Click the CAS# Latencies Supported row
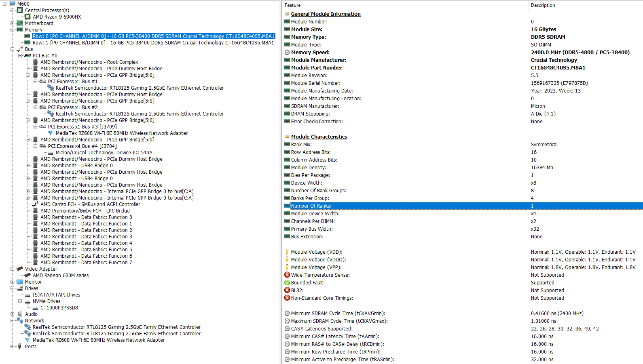The image size is (643, 364). [463, 328]
